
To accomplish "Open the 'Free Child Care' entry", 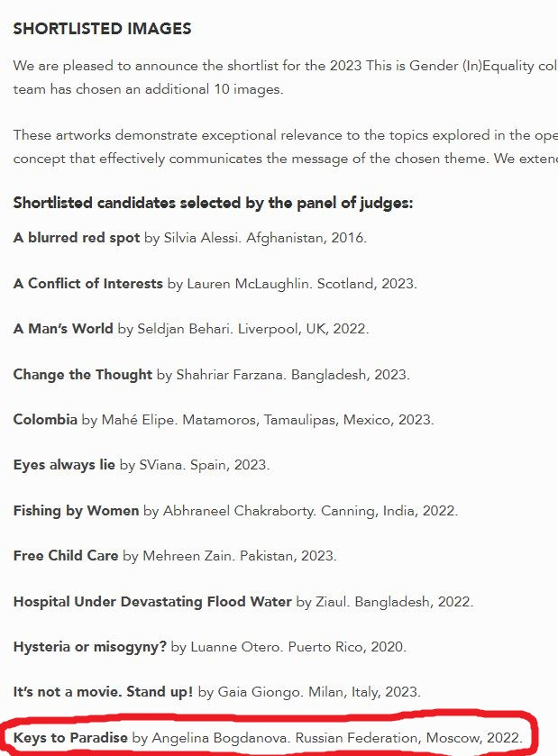I will click(x=66, y=555).
